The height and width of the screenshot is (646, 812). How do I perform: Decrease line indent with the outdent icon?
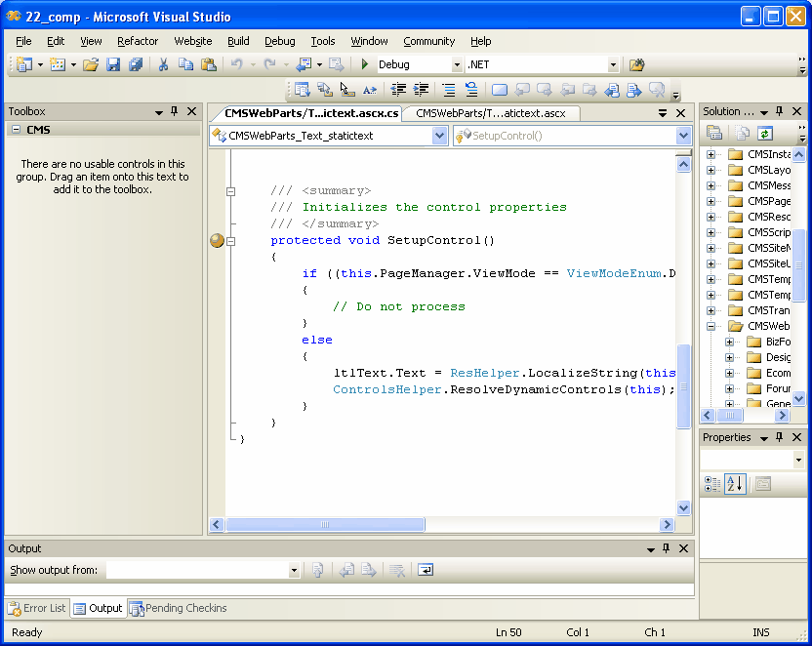pyautogui.click(x=398, y=90)
